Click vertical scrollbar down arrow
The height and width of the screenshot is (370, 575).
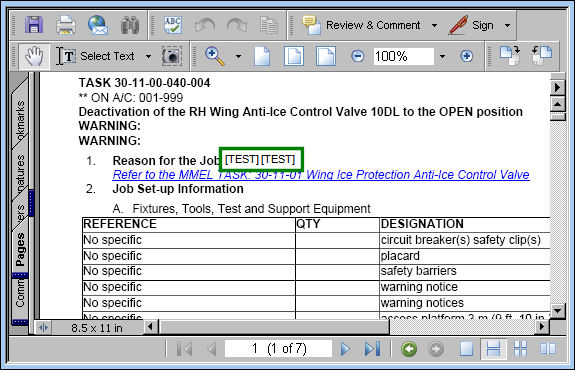pos(557,311)
